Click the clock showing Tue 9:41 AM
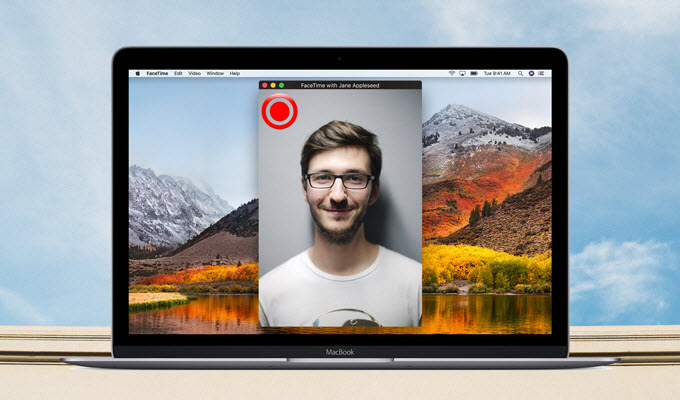This screenshot has height=400, width=680. coord(497,73)
